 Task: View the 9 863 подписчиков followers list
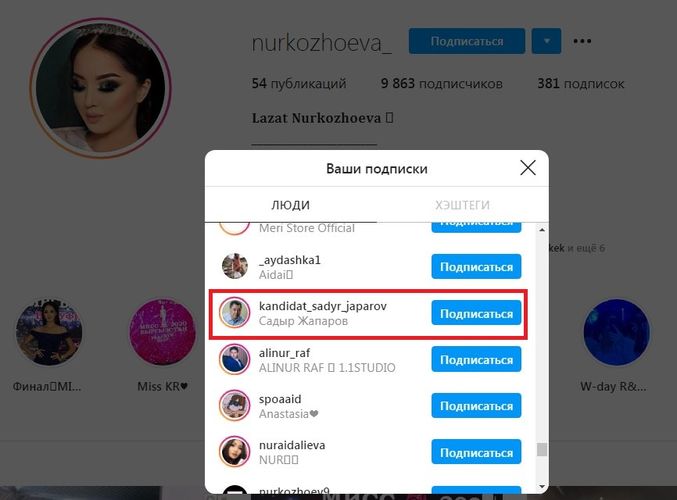pyautogui.click(x=441, y=83)
